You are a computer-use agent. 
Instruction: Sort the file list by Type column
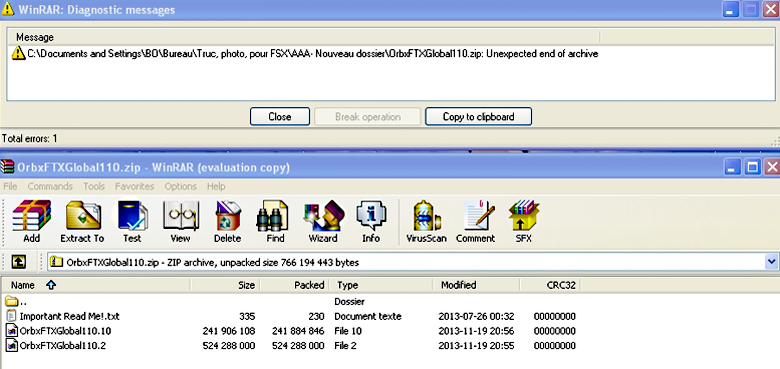(381, 285)
